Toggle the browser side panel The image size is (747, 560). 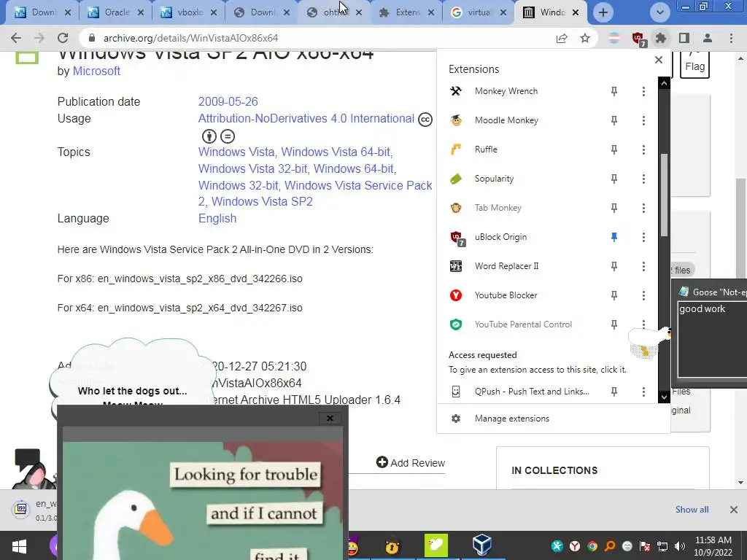(684, 38)
